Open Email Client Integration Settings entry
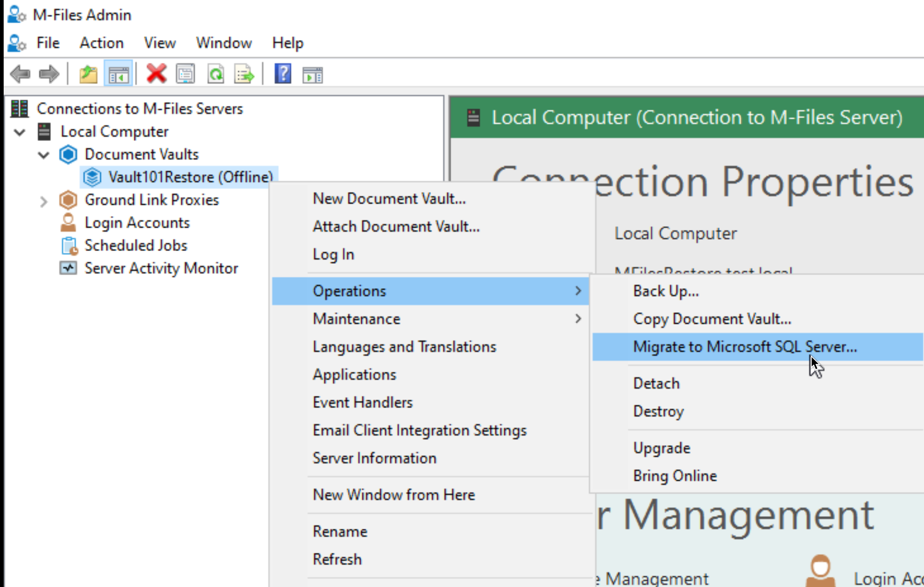Image resolution: width=924 pixels, height=587 pixels. point(430,430)
